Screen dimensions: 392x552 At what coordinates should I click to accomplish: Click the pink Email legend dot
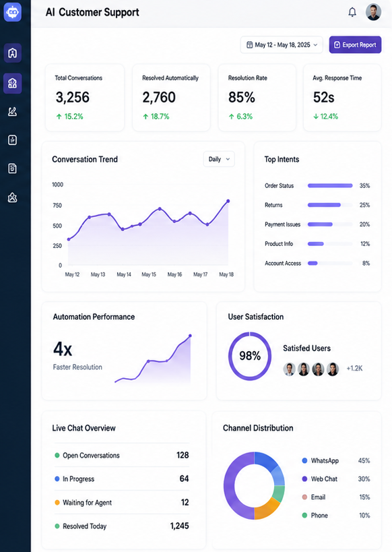[304, 497]
